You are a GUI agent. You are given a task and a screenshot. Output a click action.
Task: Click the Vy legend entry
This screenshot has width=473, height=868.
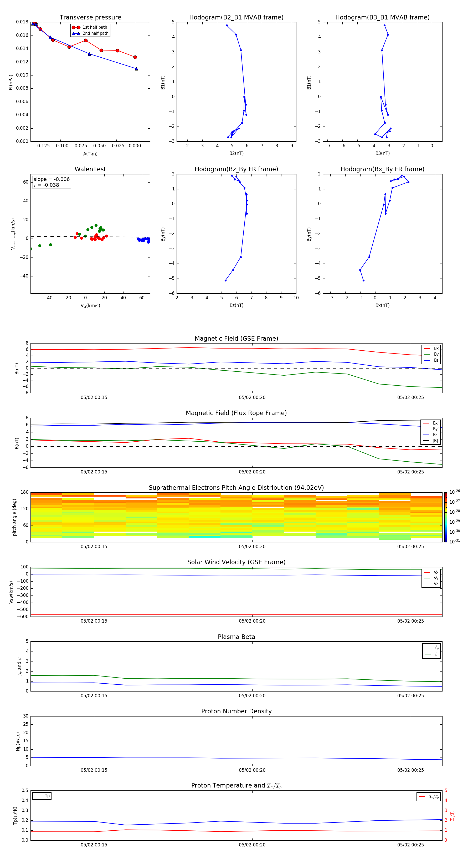431,578
